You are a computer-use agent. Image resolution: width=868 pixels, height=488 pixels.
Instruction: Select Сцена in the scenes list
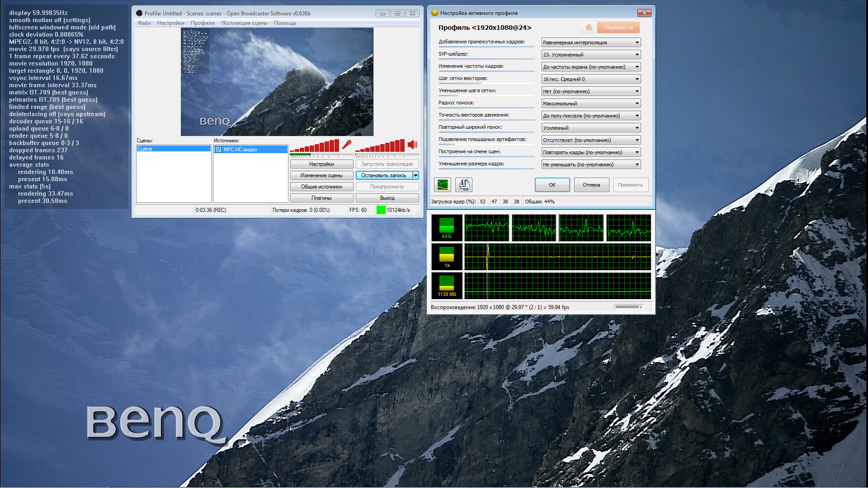point(174,149)
